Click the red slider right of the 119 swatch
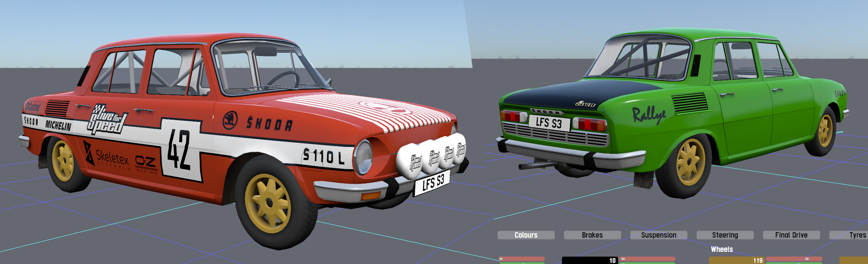The image size is (868, 264). tap(794, 259)
